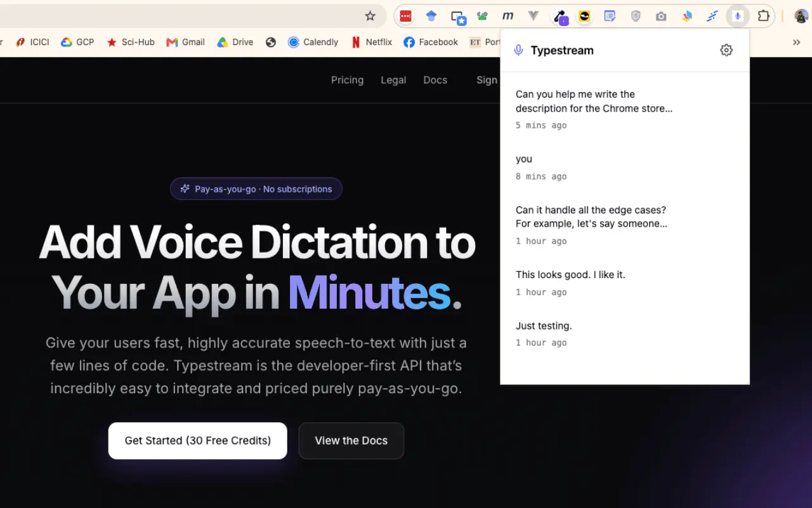The height and width of the screenshot is (508, 812).
Task: Click the Typestream popup title
Action: click(562, 50)
